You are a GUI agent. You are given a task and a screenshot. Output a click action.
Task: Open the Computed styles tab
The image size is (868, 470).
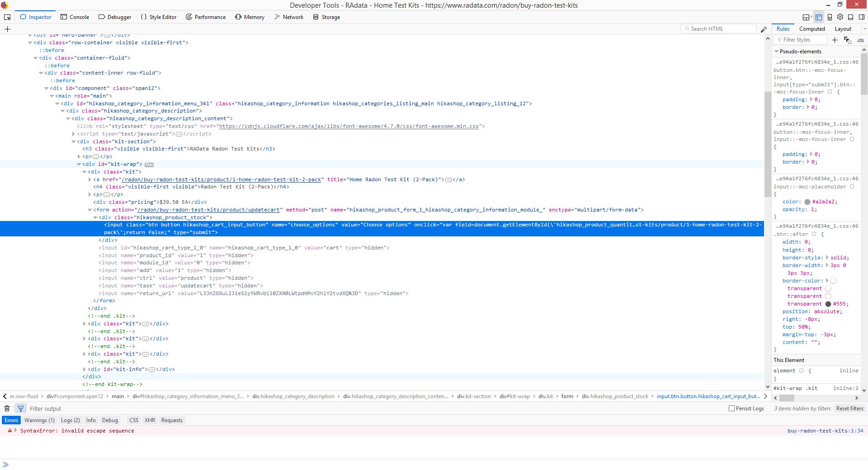(812, 29)
